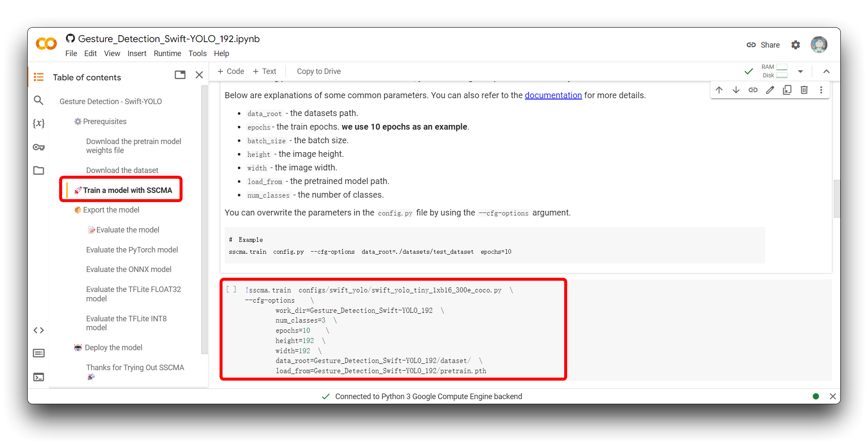Go to Export the model section
This screenshot has height=445, width=868.
pos(107,210)
